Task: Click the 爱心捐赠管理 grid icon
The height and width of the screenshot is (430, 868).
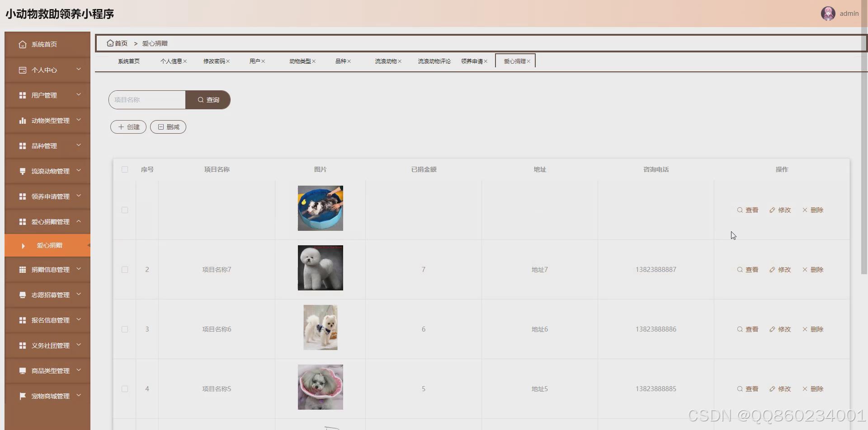Action: point(23,222)
